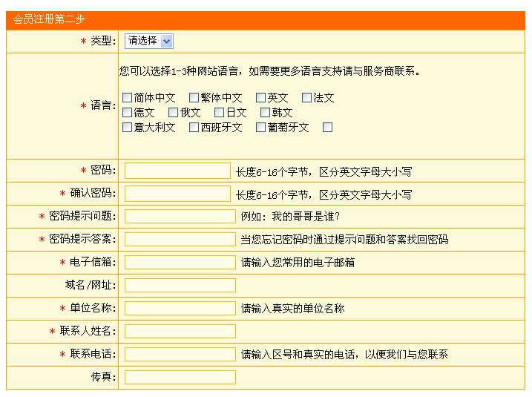Image resolution: width=532 pixels, height=397 pixels.
Task: Toggle the 葡萄牙文 language checkbox
Action: (261, 127)
